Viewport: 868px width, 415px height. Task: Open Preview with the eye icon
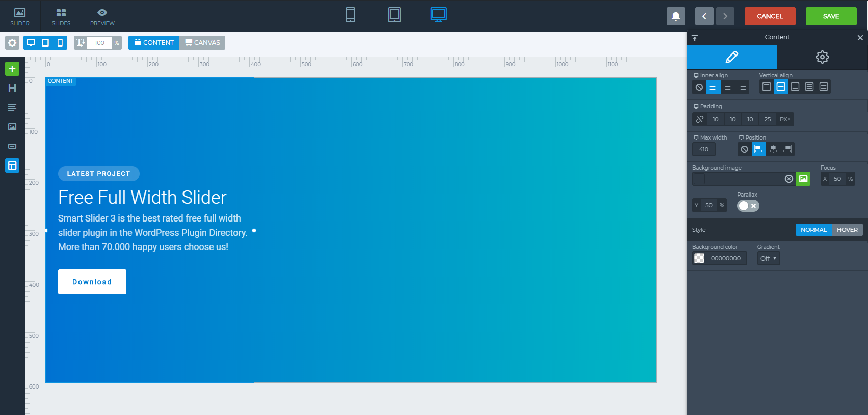click(102, 16)
